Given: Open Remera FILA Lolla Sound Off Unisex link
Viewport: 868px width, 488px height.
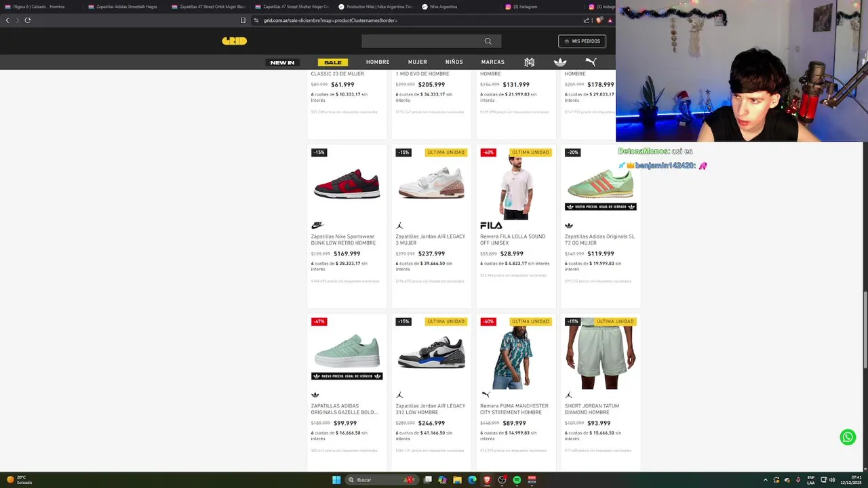Looking at the screenshot, I should point(513,240).
